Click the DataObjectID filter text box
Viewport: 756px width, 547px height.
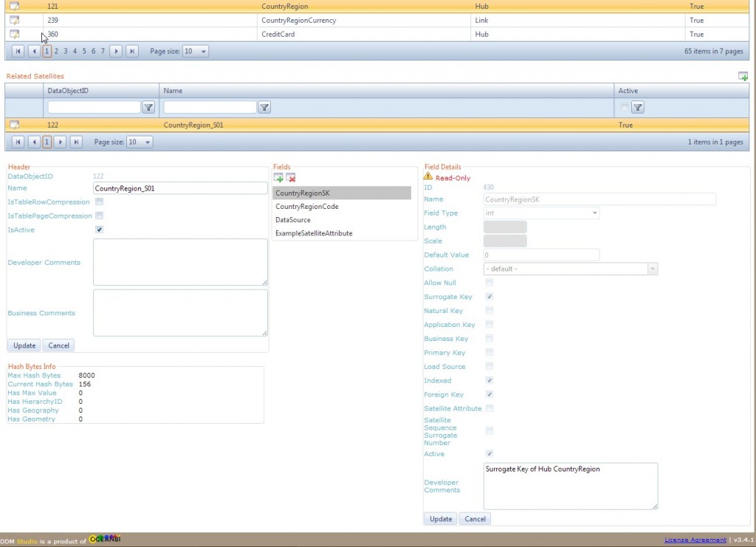(x=94, y=107)
